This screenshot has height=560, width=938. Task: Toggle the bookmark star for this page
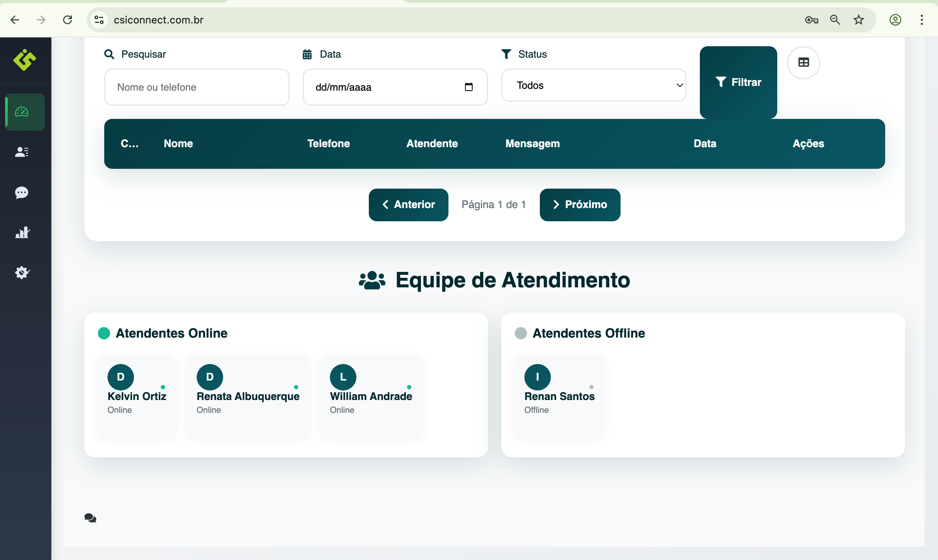click(x=858, y=19)
